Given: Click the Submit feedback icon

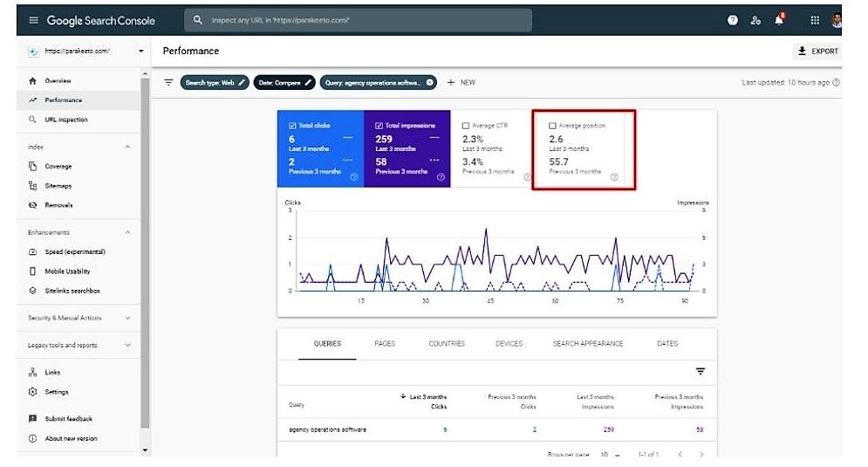Looking at the screenshot, I should [x=32, y=419].
